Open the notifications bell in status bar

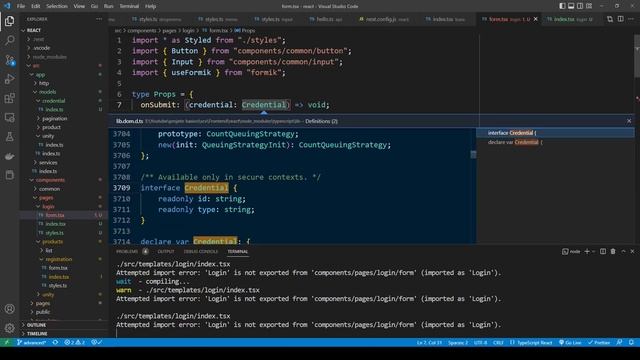pos(631,342)
